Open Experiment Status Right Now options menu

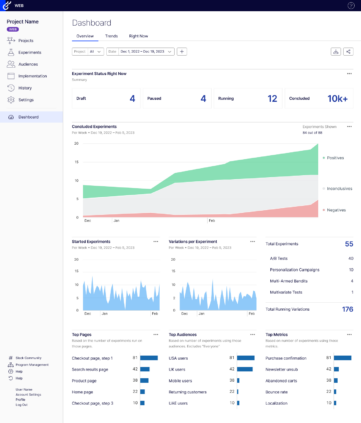tap(349, 74)
